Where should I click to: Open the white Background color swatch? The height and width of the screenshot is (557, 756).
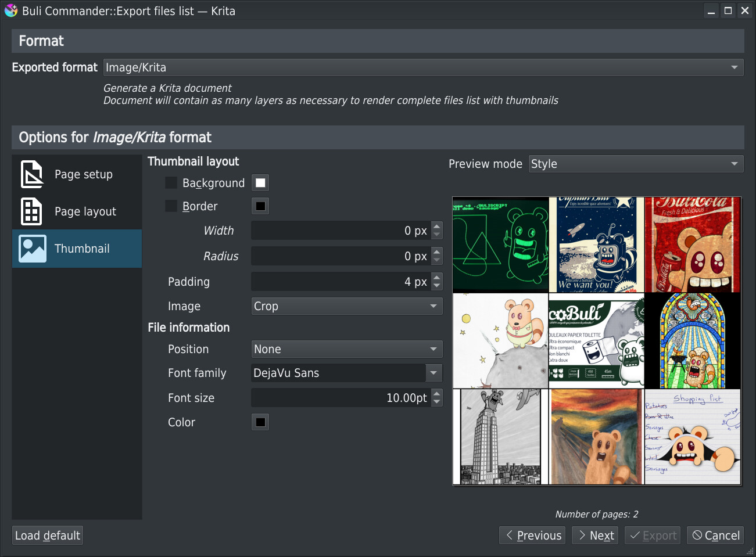pyautogui.click(x=260, y=183)
